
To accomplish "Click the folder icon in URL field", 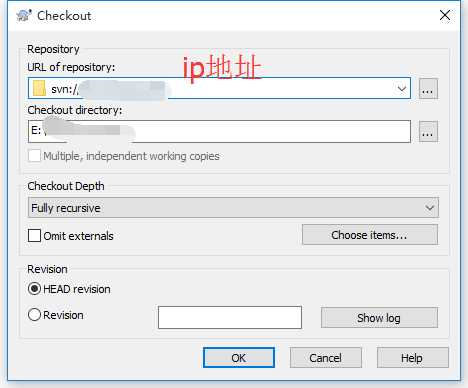I will 39,89.
